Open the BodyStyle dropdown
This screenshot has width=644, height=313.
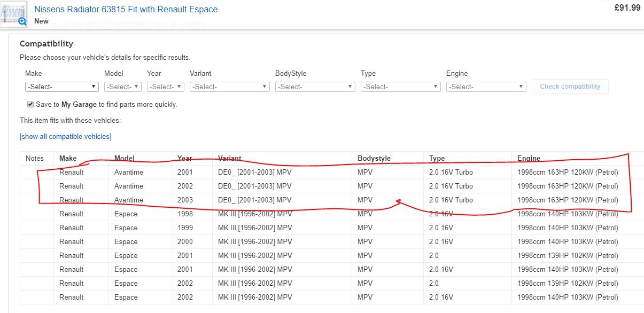pyautogui.click(x=315, y=87)
